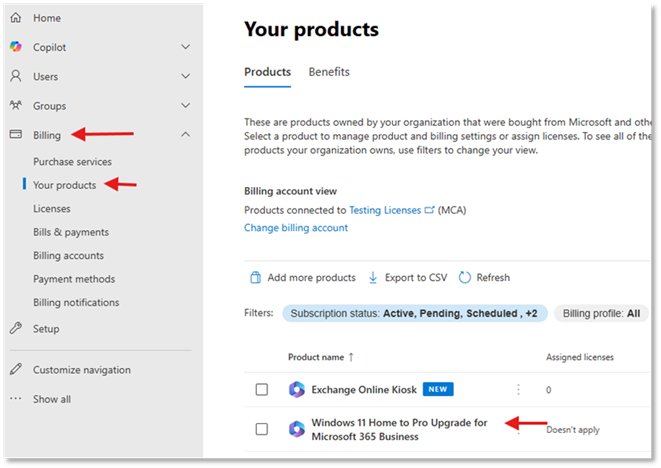This screenshot has height=468, width=661.
Task: Open Licenses under Billing
Action: point(52,209)
